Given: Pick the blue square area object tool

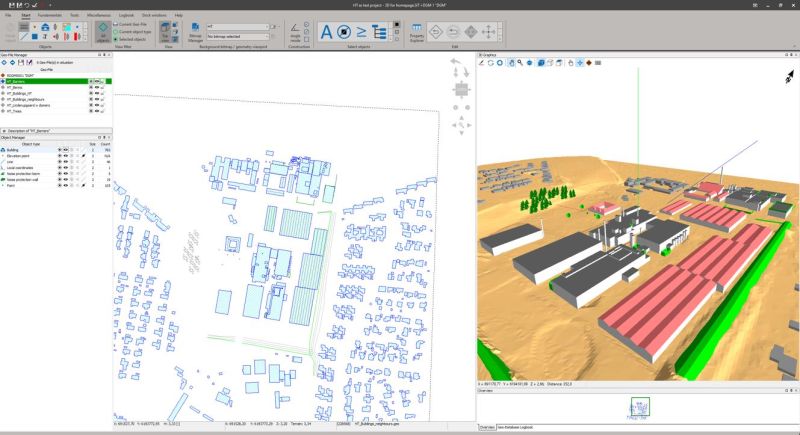Looking at the screenshot, I should [35, 37].
